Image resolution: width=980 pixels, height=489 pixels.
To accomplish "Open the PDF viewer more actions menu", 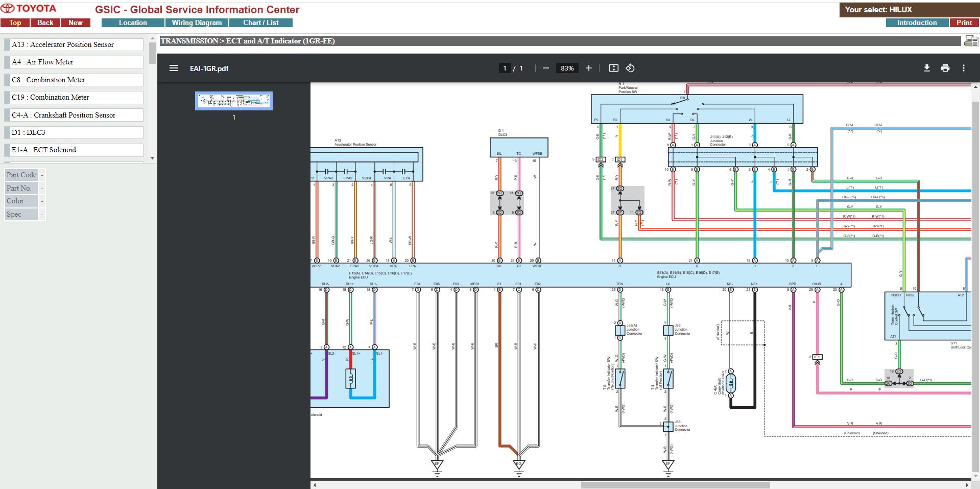I will (964, 68).
